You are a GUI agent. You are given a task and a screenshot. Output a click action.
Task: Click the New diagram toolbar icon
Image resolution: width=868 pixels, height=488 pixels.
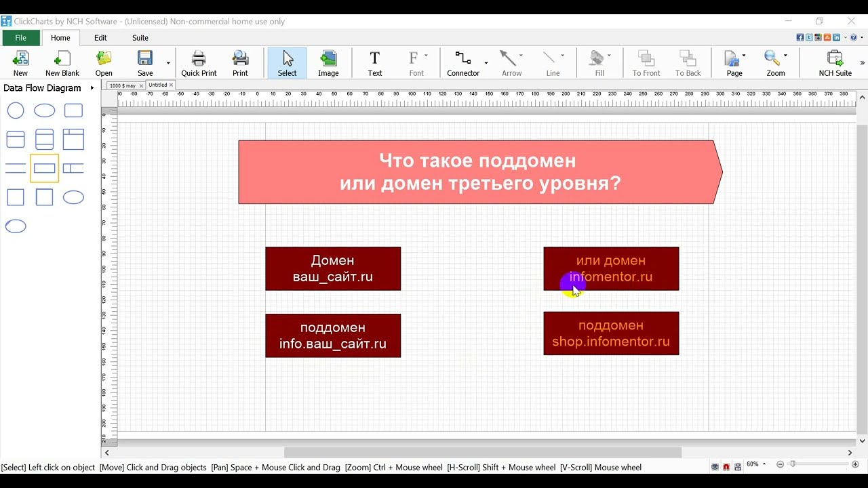20,59
